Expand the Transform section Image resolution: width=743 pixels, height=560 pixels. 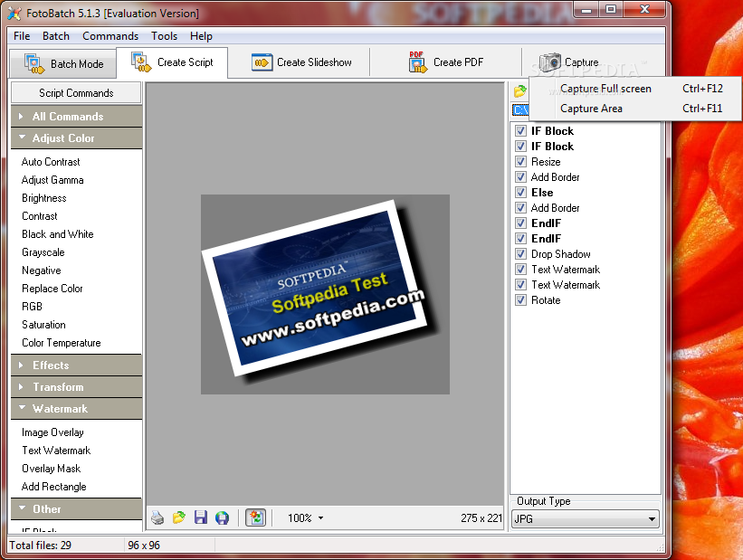76,387
